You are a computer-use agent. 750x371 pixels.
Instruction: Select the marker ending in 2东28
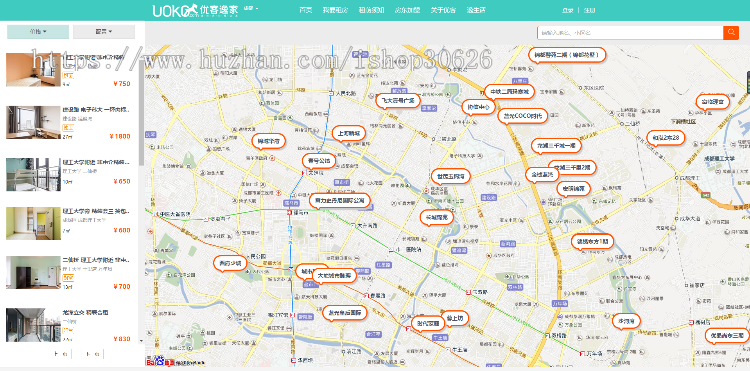(666, 138)
